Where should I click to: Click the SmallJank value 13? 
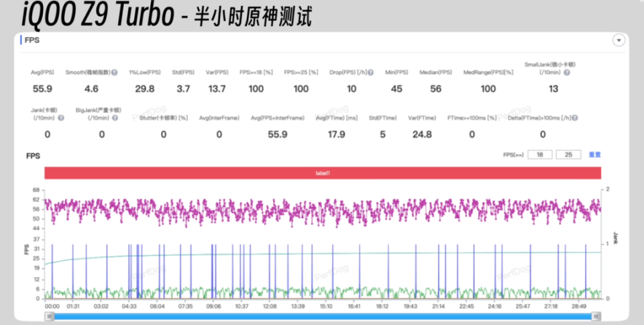pyautogui.click(x=553, y=89)
